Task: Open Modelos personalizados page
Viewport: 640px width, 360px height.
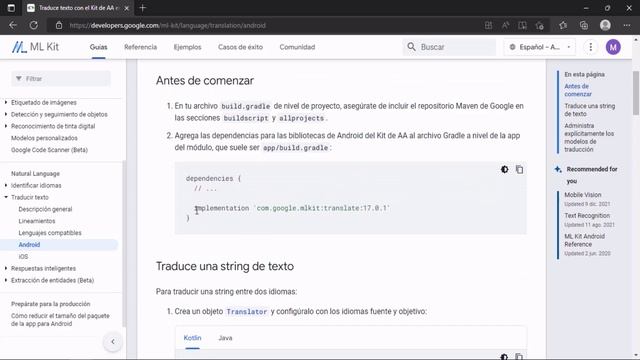Action: [44, 138]
